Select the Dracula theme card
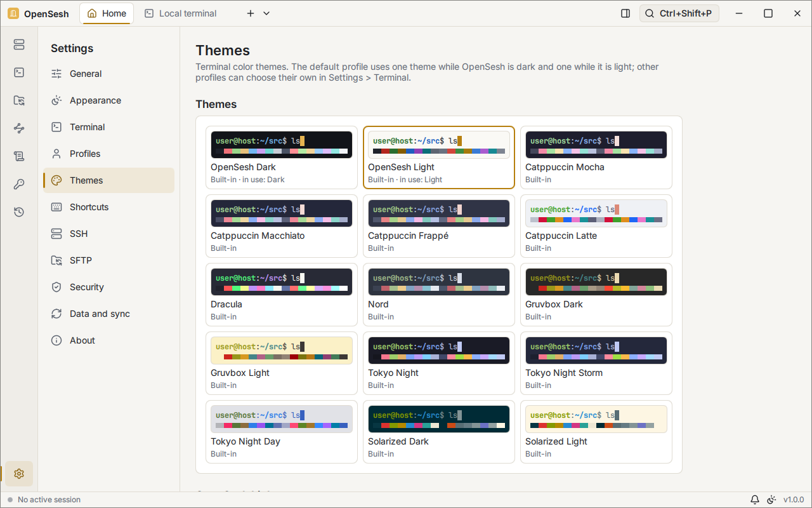 (x=282, y=295)
